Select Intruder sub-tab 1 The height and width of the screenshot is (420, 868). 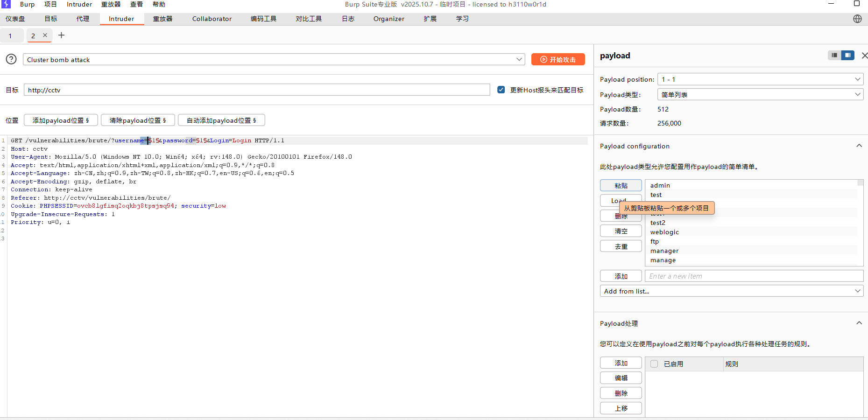pos(10,35)
